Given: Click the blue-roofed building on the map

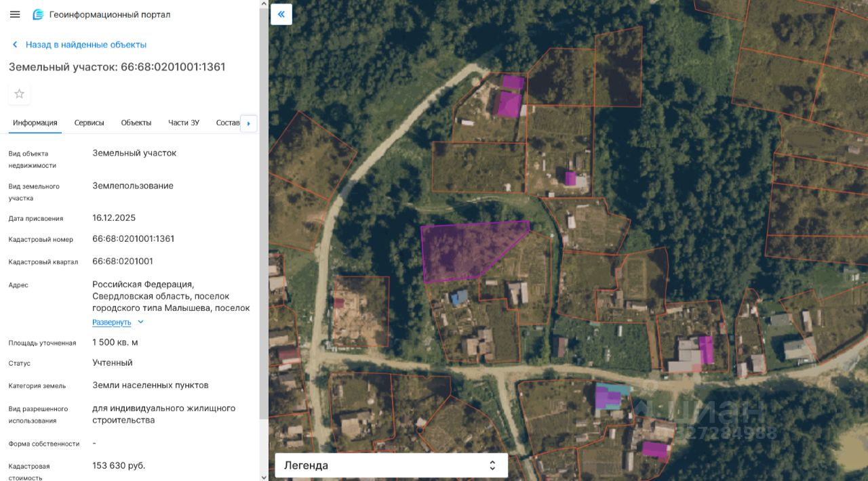Looking at the screenshot, I should tap(460, 297).
